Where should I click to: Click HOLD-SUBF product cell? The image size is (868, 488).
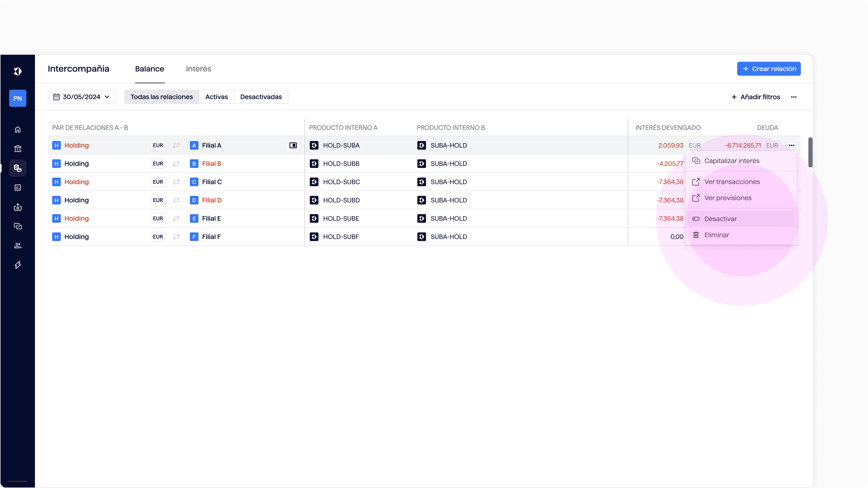(x=341, y=237)
